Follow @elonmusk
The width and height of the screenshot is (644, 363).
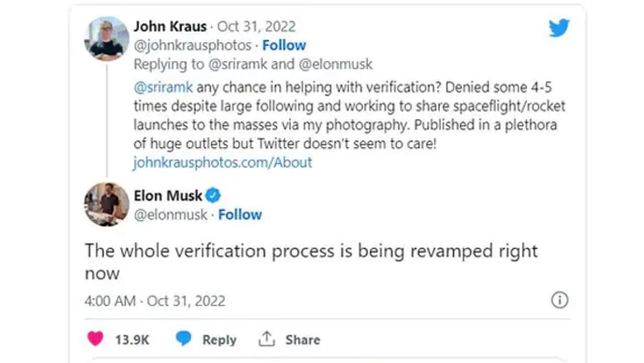tap(240, 215)
